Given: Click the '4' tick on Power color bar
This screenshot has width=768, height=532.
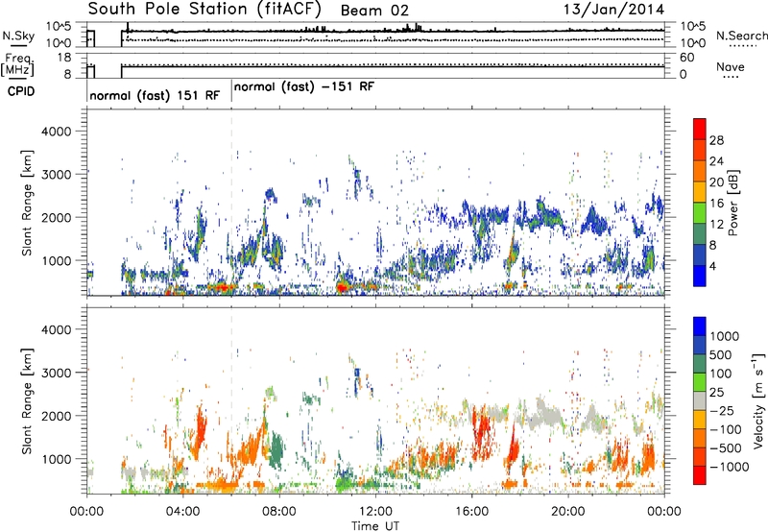Looking at the screenshot, I should (712, 266).
